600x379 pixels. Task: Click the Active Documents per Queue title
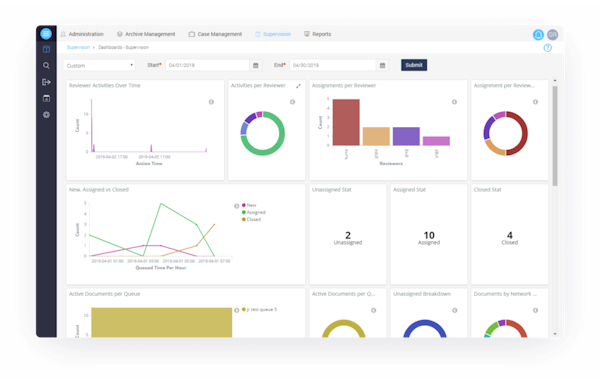(x=104, y=294)
